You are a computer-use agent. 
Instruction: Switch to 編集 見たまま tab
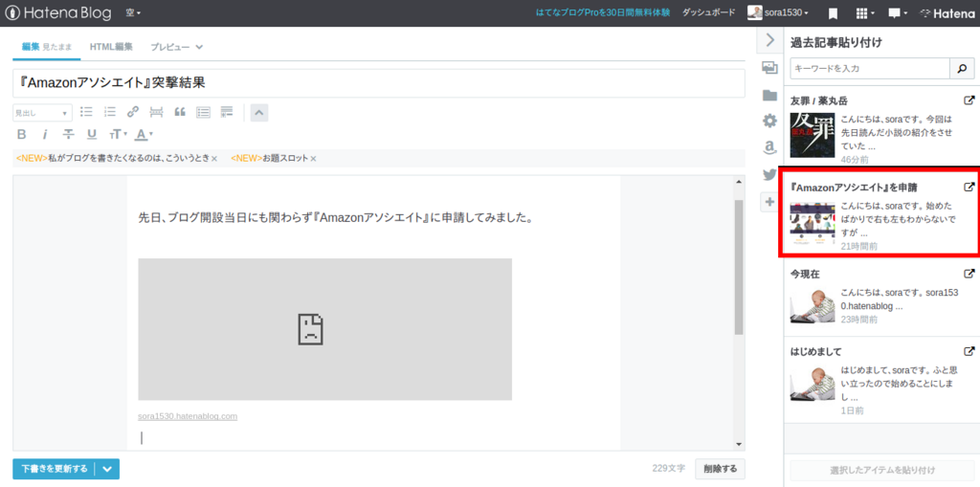pos(46,47)
